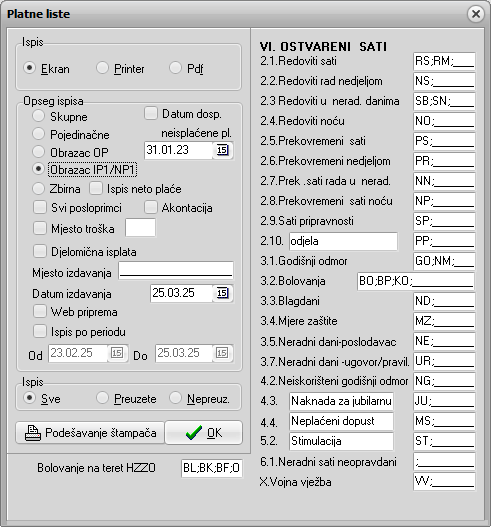Click the 2.7 NN codes field
Viewport: 491px width, 527px height.
click(x=444, y=181)
